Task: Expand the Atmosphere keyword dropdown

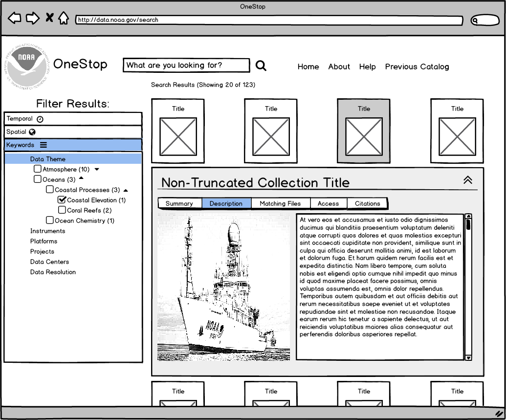Action: [97, 169]
